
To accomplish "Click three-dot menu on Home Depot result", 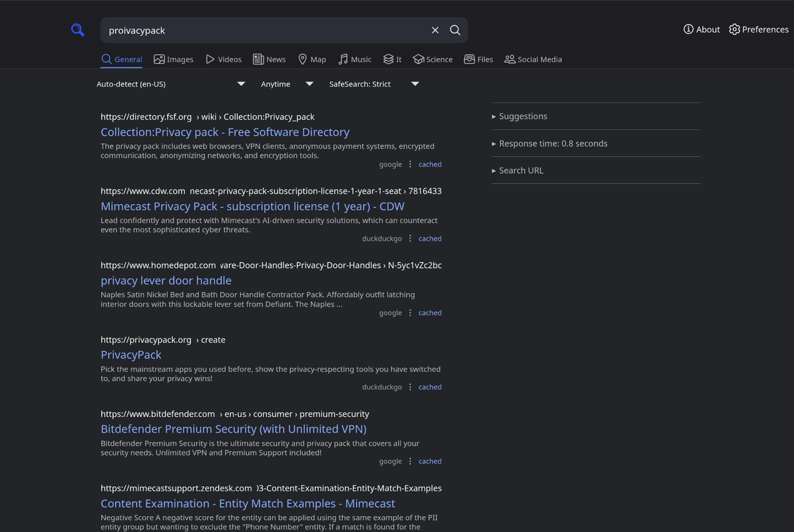I will point(410,313).
